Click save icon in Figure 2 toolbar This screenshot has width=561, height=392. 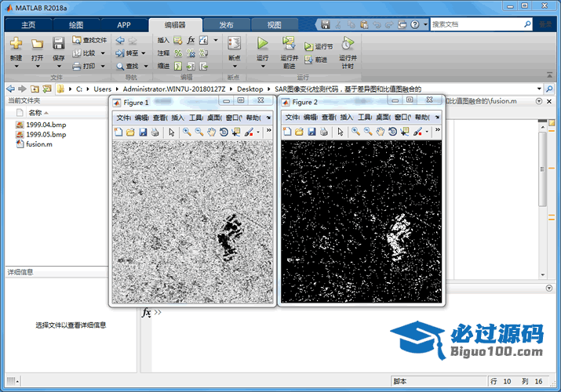click(x=311, y=132)
